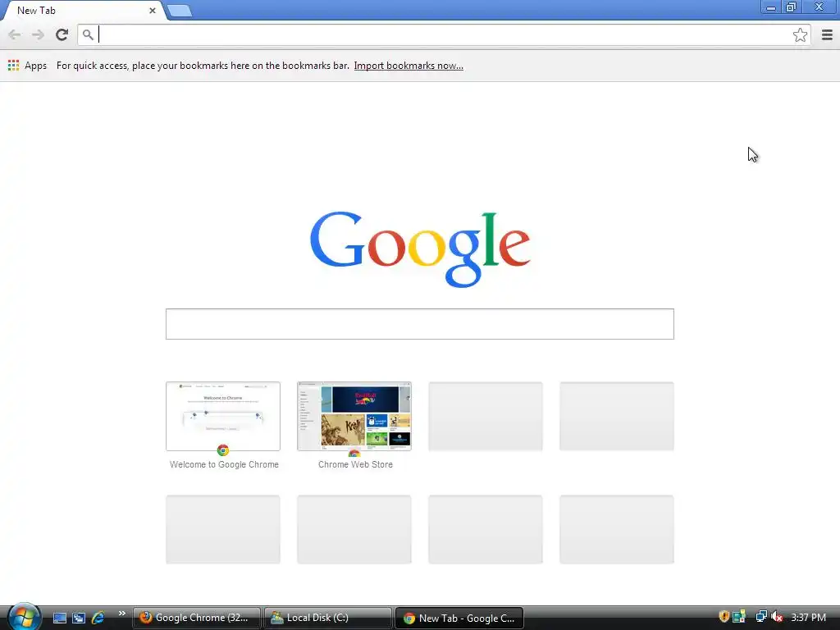Bookmark this page with the star icon

pos(800,34)
